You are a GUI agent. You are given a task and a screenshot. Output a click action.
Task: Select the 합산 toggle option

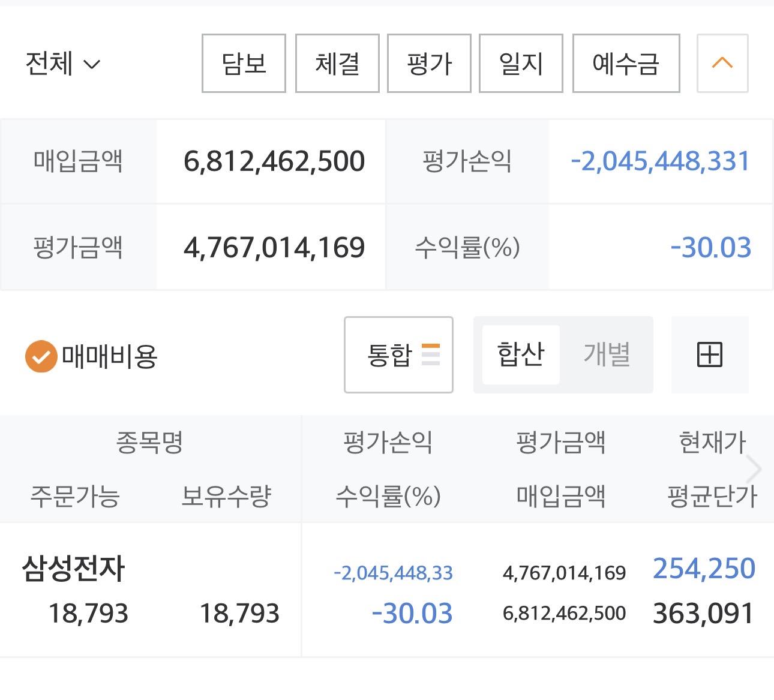pyautogui.click(x=521, y=354)
